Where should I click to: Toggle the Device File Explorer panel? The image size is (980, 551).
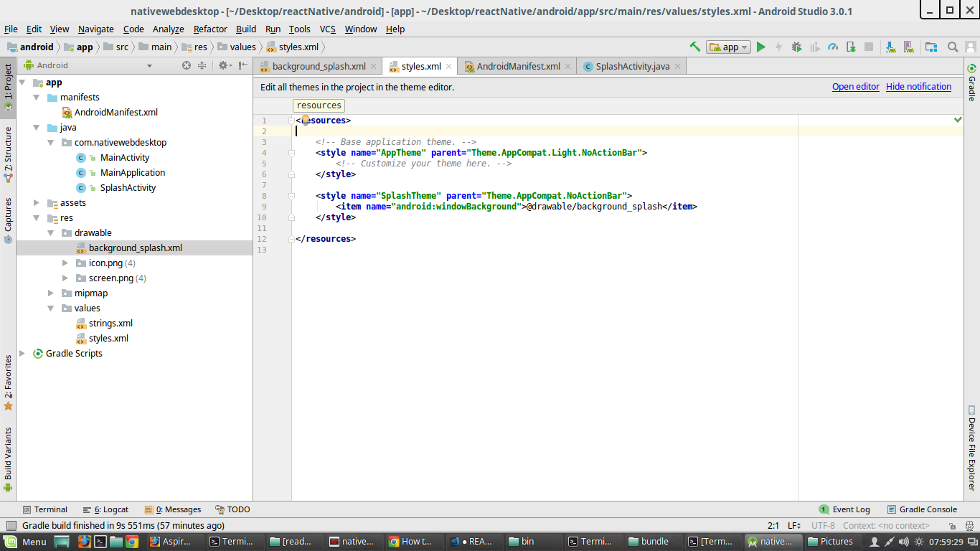tap(972, 448)
